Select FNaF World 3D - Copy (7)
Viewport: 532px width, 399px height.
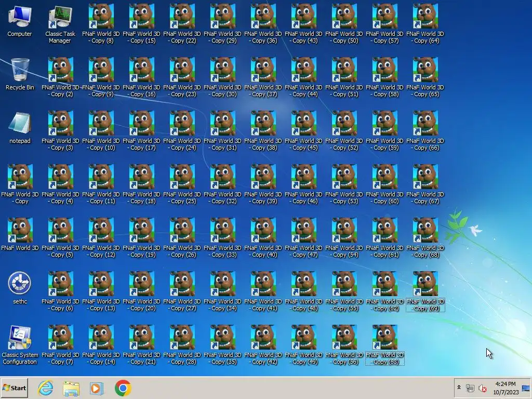(60, 345)
